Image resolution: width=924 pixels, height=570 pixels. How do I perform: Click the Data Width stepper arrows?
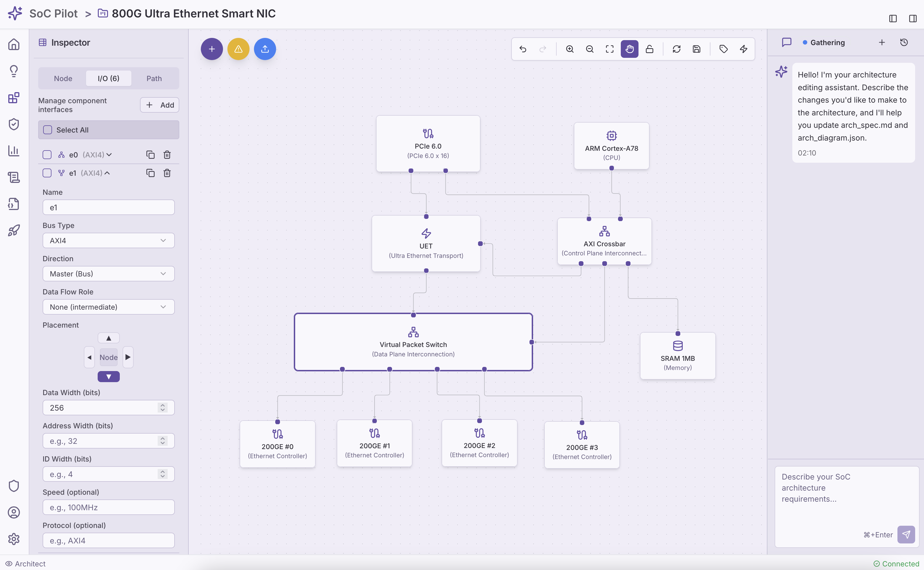[162, 408]
